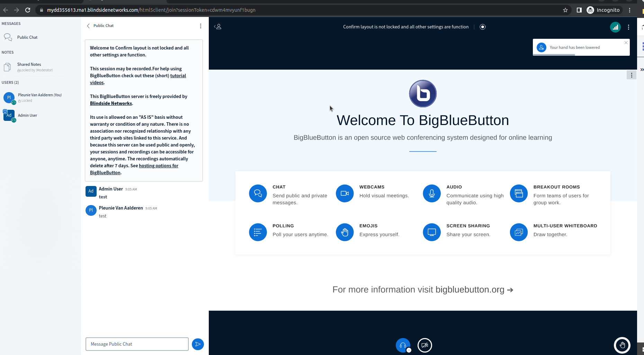Click the Multi-user Whiteboard feature icon

pos(519,232)
